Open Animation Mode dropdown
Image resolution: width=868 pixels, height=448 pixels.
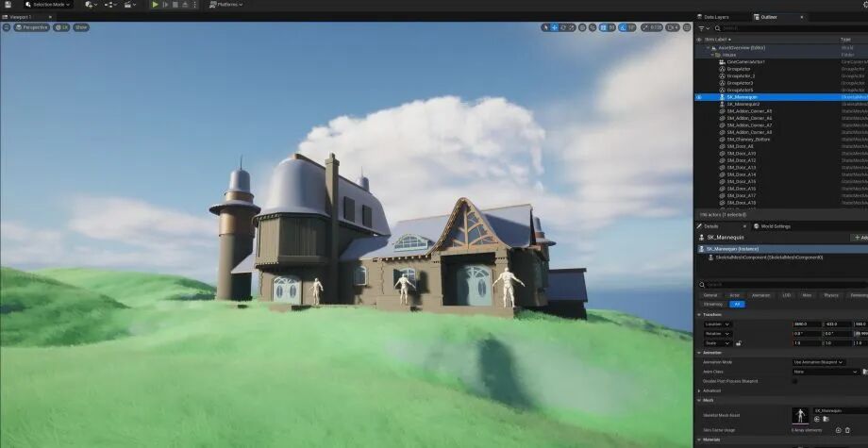(x=818, y=362)
